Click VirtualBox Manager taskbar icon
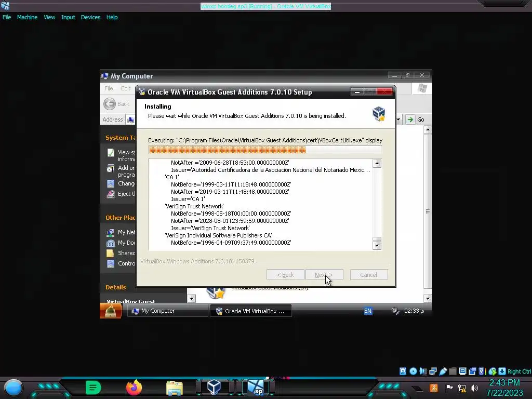Image resolution: width=532 pixels, height=399 pixels. pyautogui.click(x=214, y=388)
